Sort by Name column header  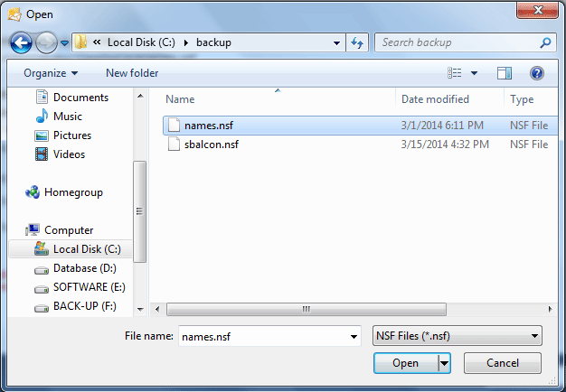pos(180,99)
